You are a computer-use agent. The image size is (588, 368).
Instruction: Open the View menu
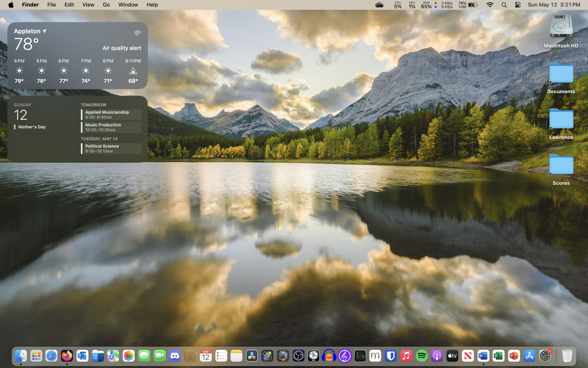pos(88,5)
